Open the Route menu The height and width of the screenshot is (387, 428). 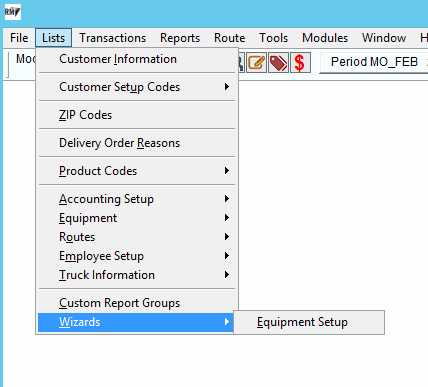pyautogui.click(x=230, y=38)
